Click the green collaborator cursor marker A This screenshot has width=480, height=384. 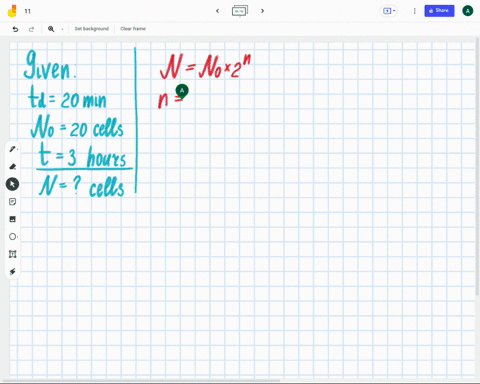(x=182, y=91)
